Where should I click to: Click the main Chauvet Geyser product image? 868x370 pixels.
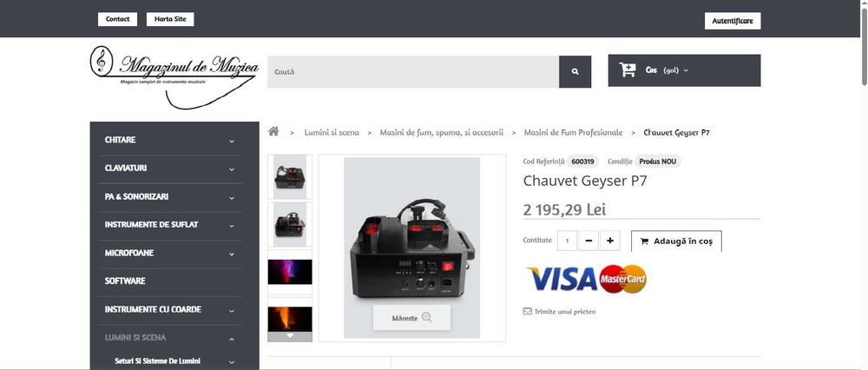[x=411, y=248]
